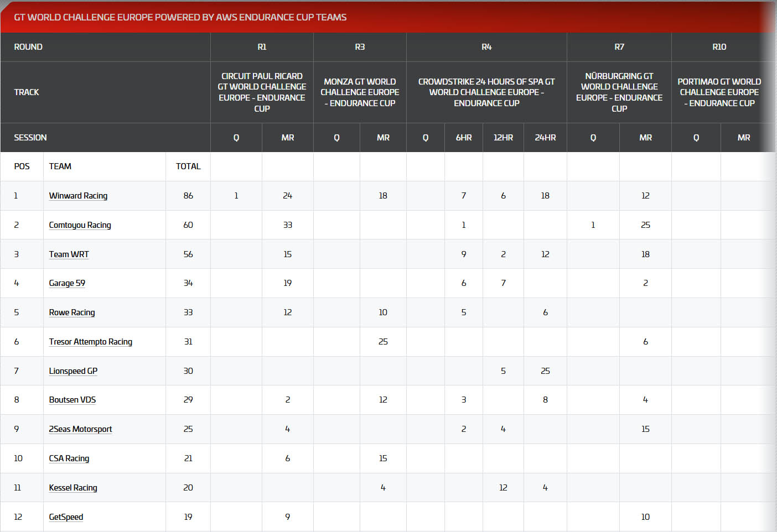Click the 6HR session header
Viewport: 777px width, 532px height.
click(464, 138)
